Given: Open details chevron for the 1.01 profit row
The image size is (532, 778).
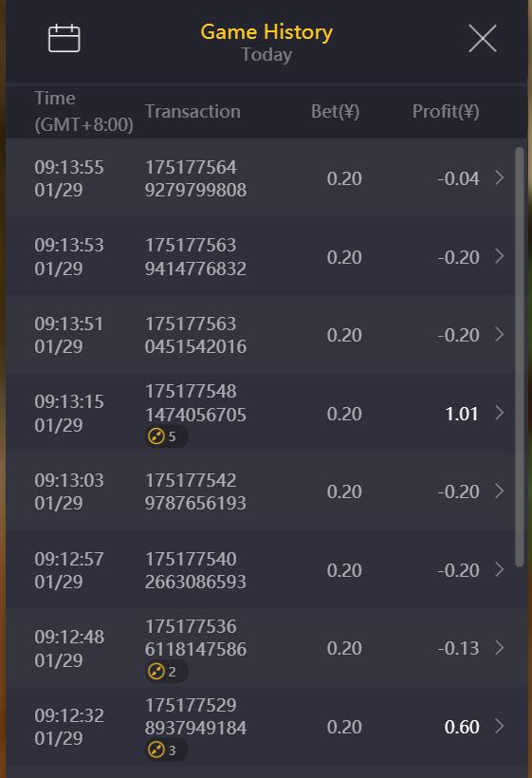Looking at the screenshot, I should (500, 413).
